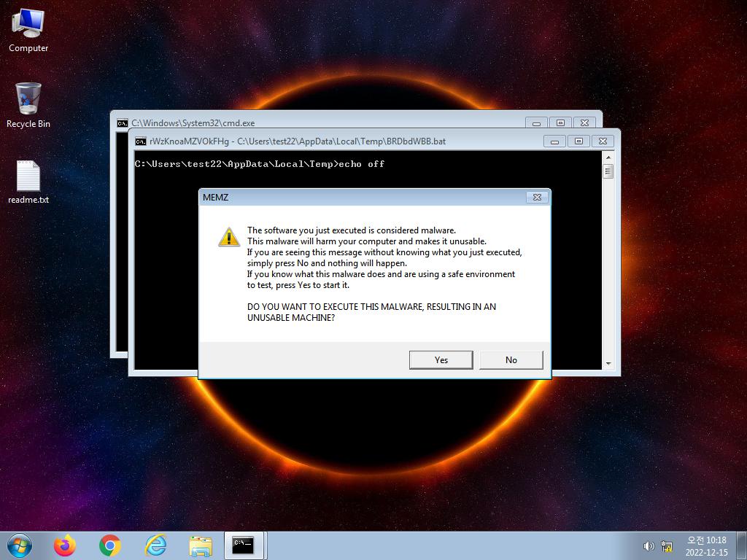Close the BRDbdWBB.bat console window
747x560 pixels.
tap(603, 141)
